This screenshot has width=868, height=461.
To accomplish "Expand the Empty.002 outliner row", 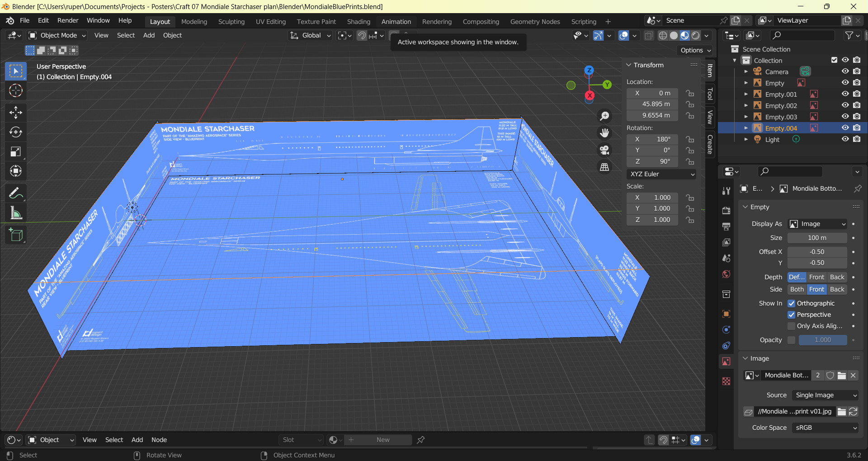I will (746, 105).
